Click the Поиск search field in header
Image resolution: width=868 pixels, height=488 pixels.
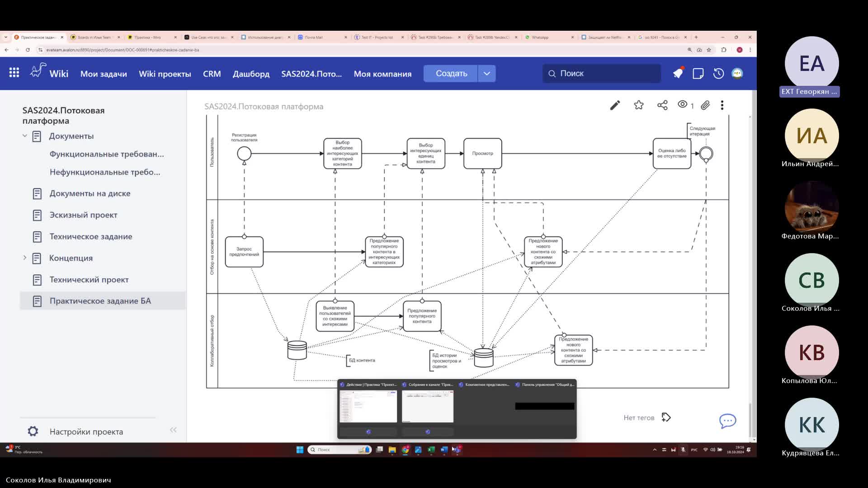tap(601, 73)
